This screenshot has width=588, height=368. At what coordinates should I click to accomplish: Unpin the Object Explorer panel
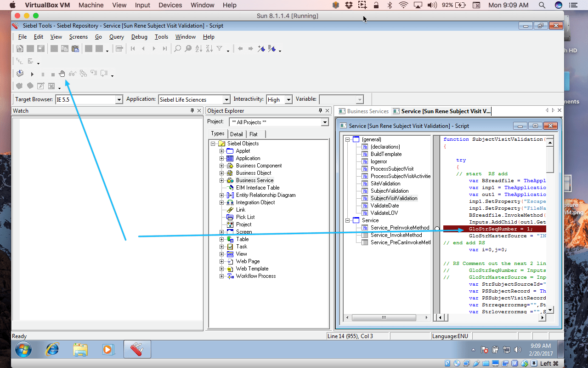click(x=321, y=110)
